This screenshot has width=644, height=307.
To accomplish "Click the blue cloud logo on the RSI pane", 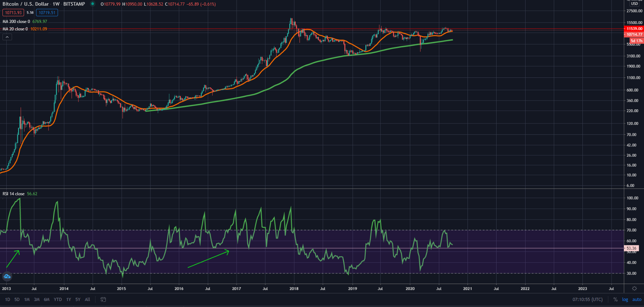I will pyautogui.click(x=7, y=276).
